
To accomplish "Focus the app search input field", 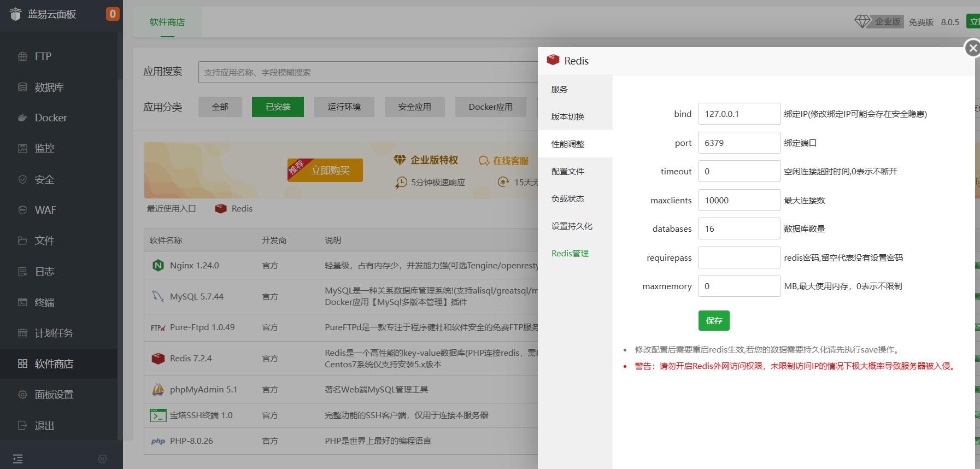I will click(368, 72).
